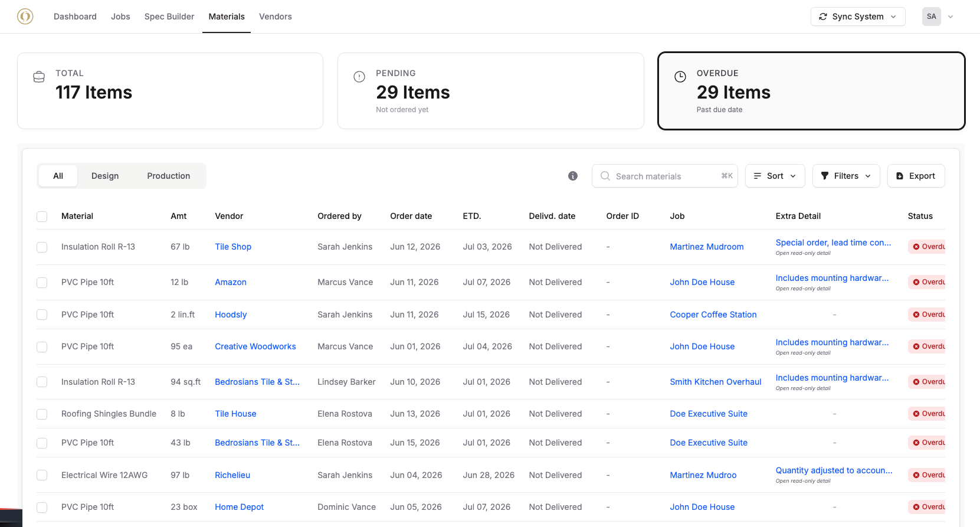980x527 pixels.
Task: Open the Vendors tab
Action: point(276,17)
